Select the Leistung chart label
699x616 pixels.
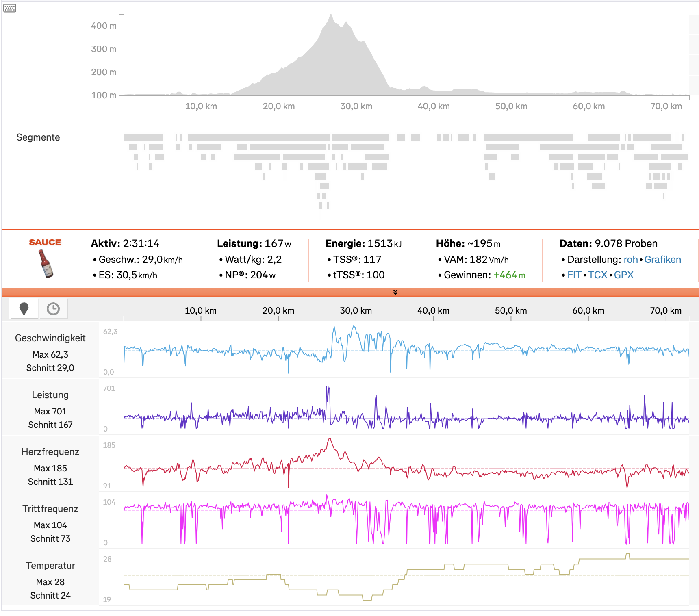tap(50, 395)
